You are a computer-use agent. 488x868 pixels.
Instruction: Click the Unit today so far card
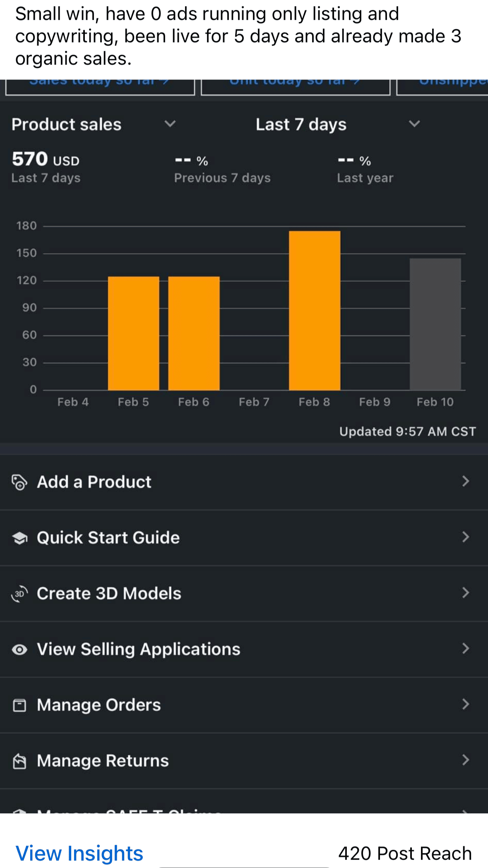click(295, 86)
